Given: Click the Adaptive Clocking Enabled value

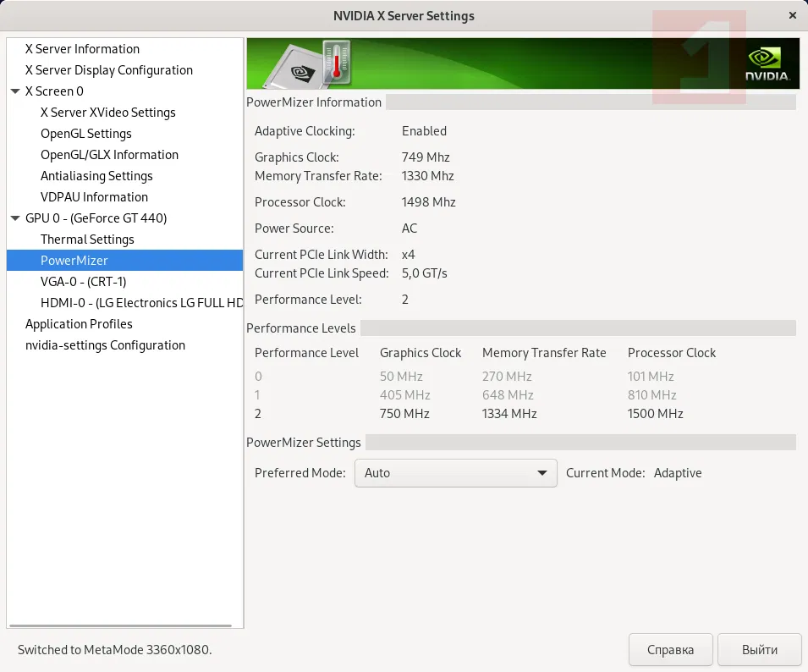Looking at the screenshot, I should click(x=424, y=131).
